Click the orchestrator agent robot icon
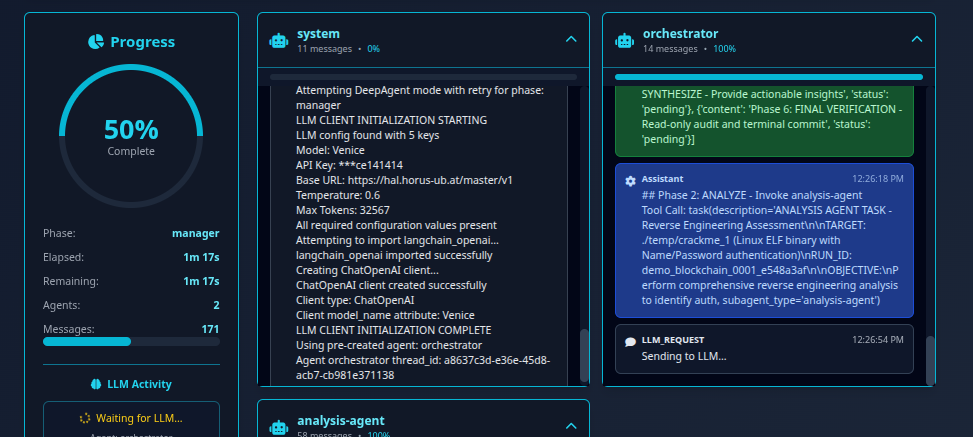The image size is (973, 437). (624, 40)
